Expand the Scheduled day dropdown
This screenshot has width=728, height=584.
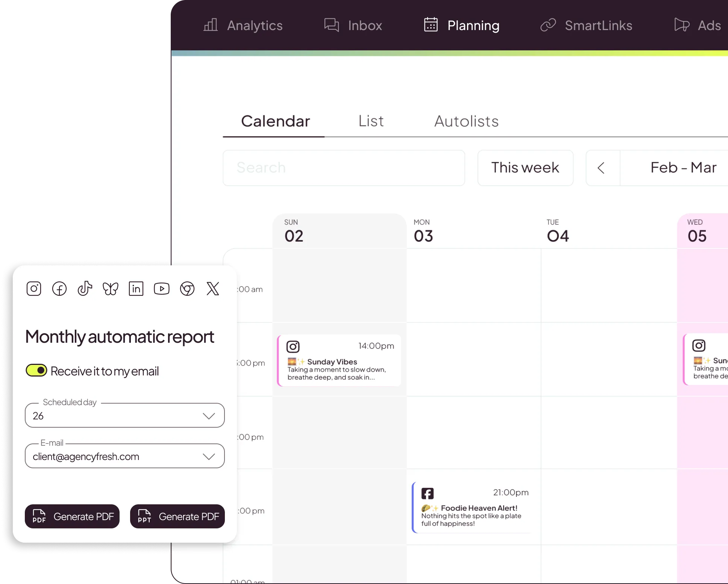pyautogui.click(x=125, y=415)
